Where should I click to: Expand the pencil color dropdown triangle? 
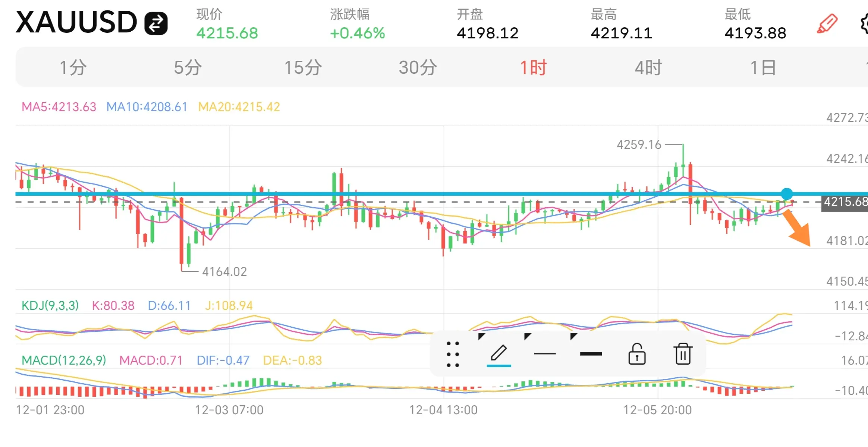481,336
